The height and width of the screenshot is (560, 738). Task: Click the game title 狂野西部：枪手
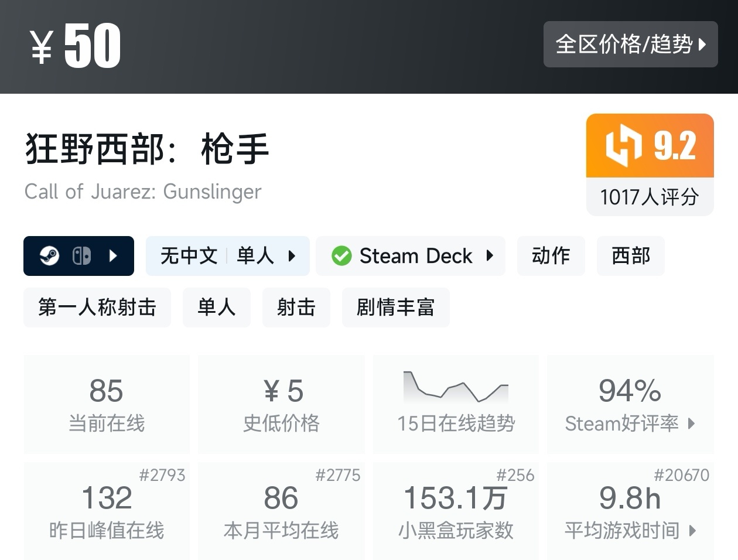pos(147,148)
